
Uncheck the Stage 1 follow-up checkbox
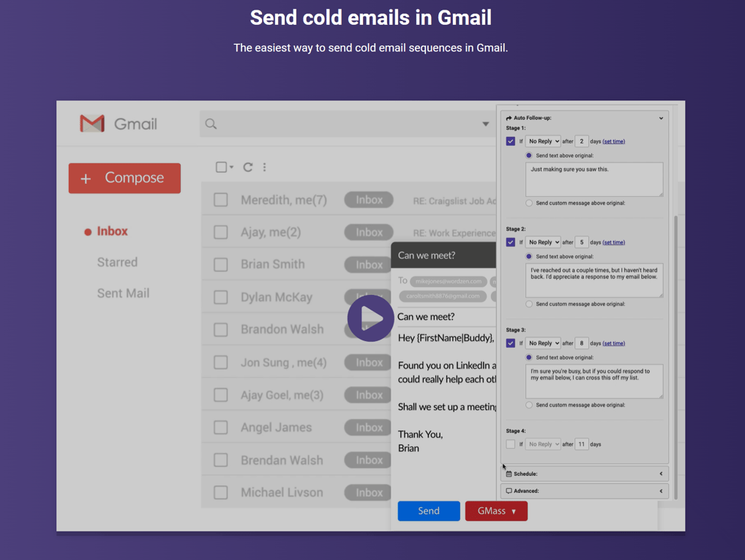511,141
